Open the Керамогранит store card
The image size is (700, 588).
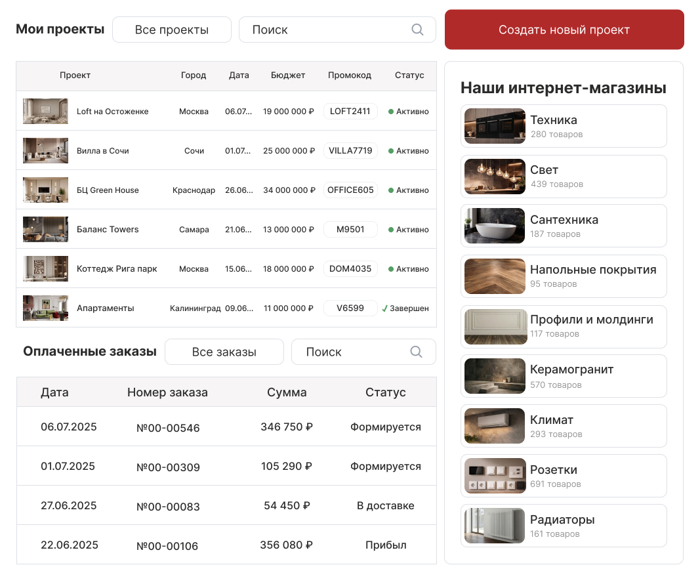point(564,376)
